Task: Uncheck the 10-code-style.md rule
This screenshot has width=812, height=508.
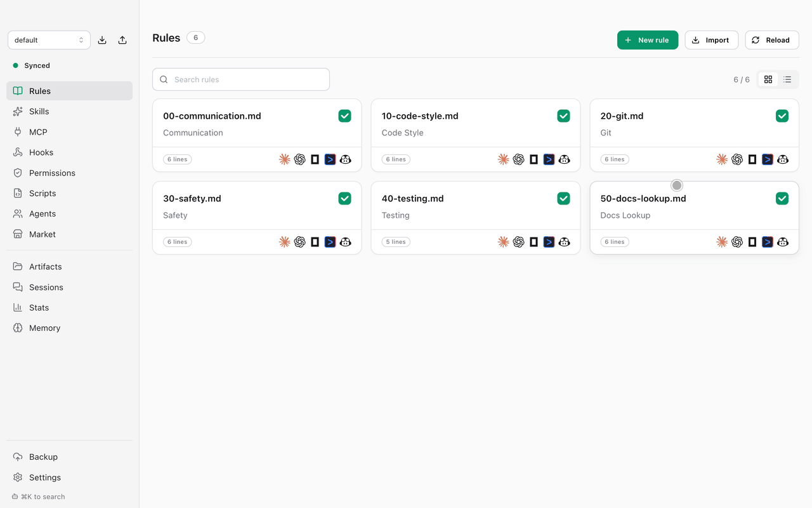Action: pos(563,116)
